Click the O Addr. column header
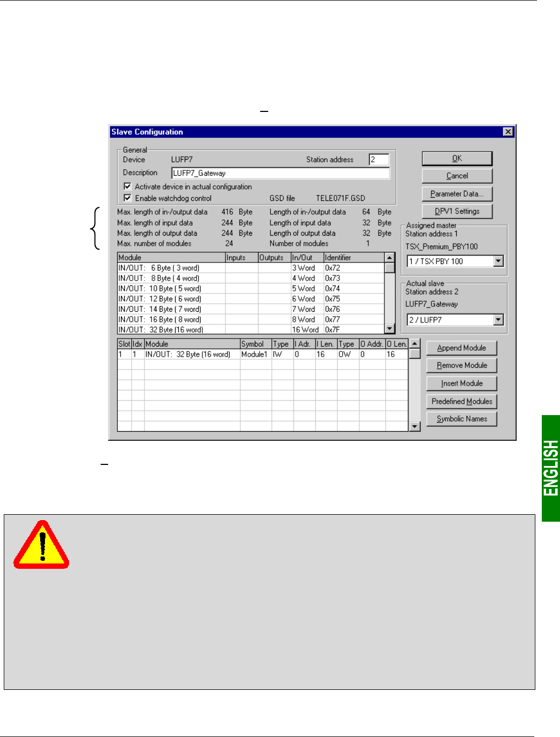 click(372, 344)
